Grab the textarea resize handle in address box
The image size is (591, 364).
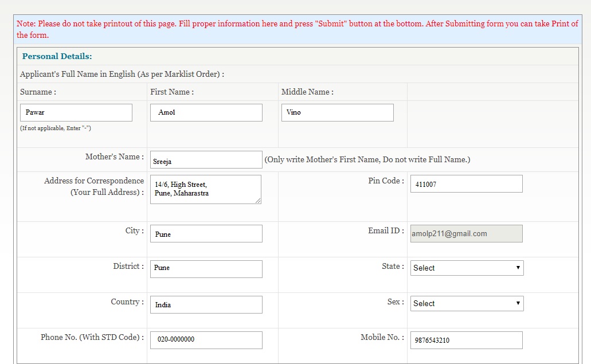tap(258, 201)
